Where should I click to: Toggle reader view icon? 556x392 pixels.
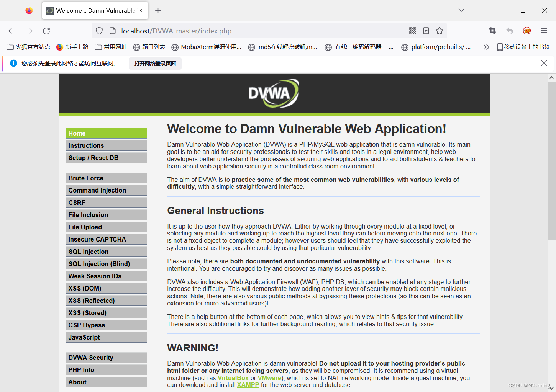coord(426,31)
